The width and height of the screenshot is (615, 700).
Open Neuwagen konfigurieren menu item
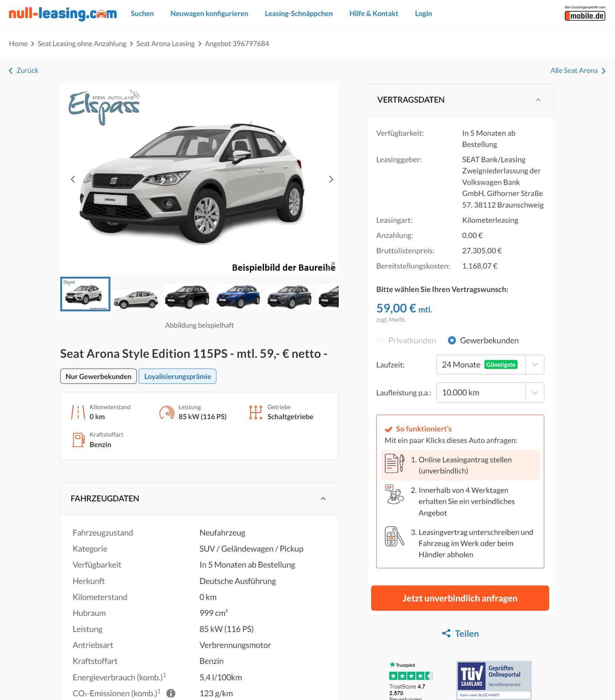click(x=209, y=13)
